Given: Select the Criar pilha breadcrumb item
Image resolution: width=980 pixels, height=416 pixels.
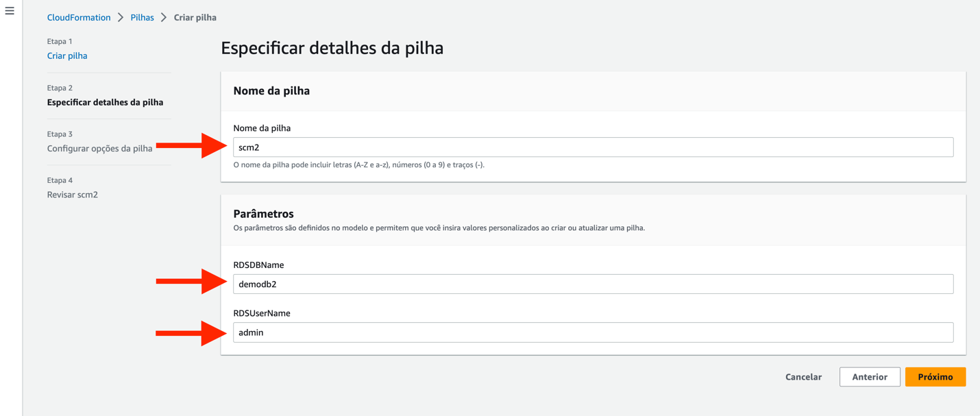Looking at the screenshot, I should pyautogui.click(x=195, y=17).
